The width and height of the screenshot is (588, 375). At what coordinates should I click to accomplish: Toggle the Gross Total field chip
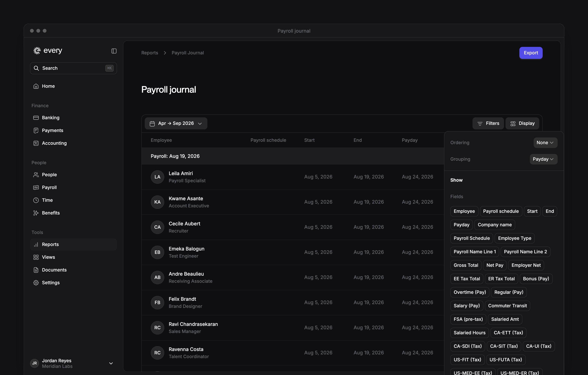pos(466,265)
